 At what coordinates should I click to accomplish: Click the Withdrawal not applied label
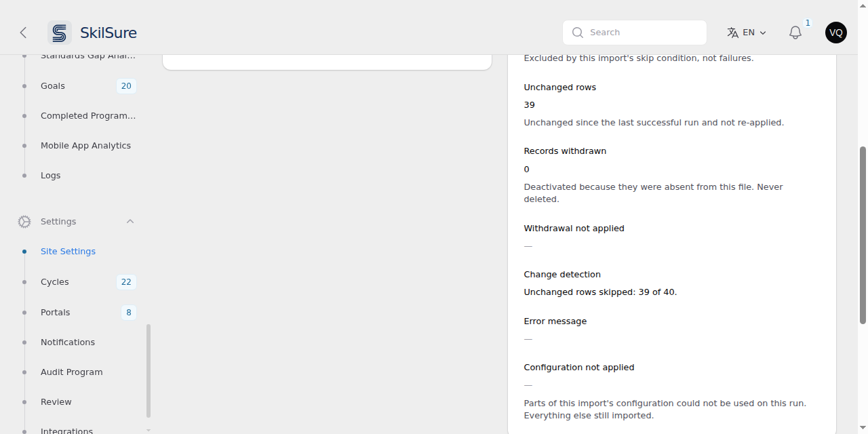574,229
